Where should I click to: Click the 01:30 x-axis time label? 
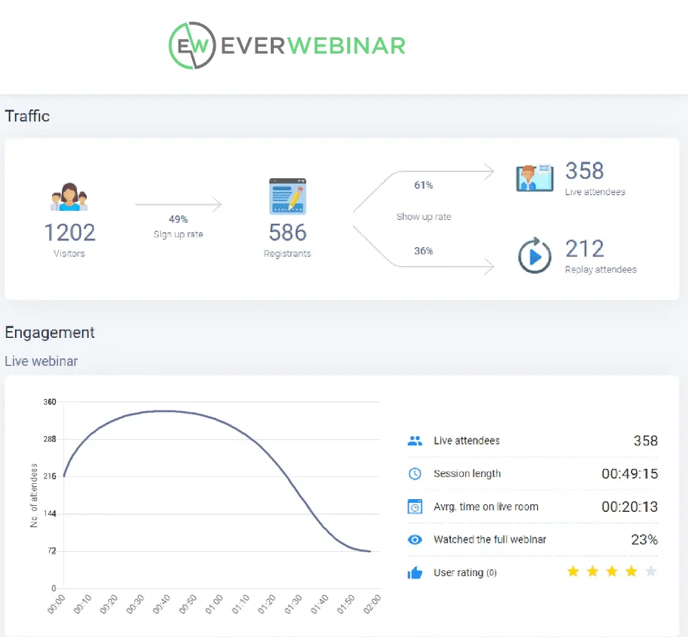[x=293, y=604]
